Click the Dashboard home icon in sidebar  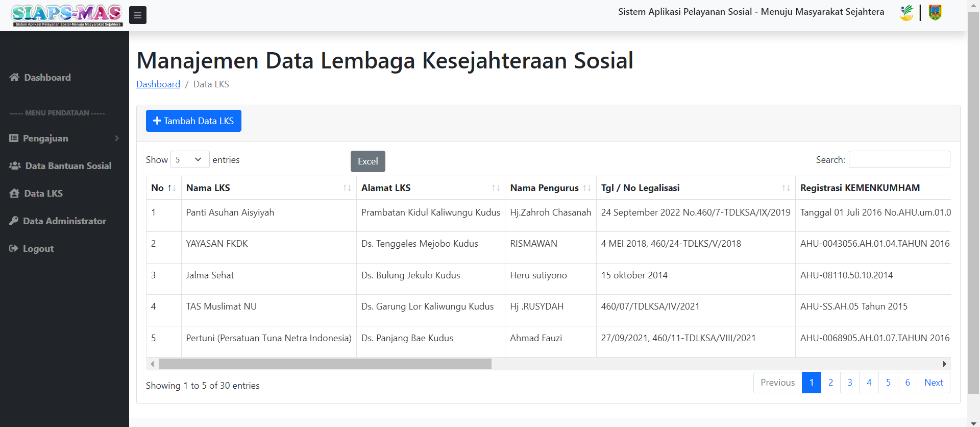click(14, 77)
